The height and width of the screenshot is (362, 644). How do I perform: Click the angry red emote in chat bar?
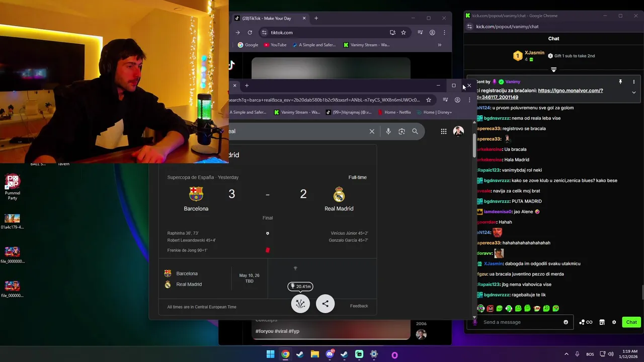[490, 308]
